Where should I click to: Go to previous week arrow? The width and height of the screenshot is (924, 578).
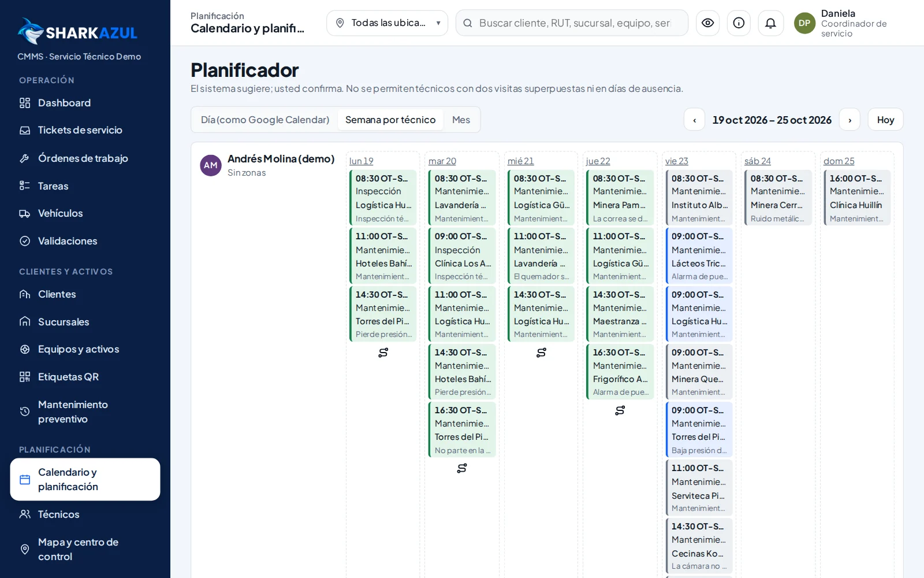point(694,120)
